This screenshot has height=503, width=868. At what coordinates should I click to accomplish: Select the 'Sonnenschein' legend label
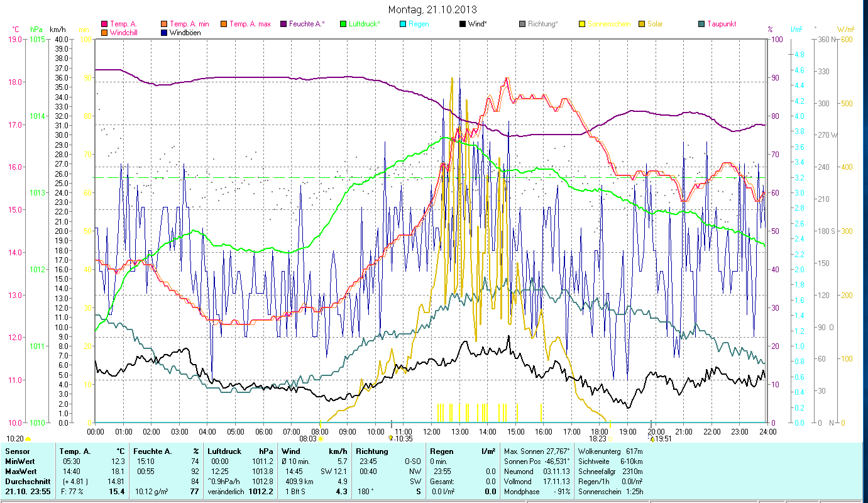tap(609, 24)
